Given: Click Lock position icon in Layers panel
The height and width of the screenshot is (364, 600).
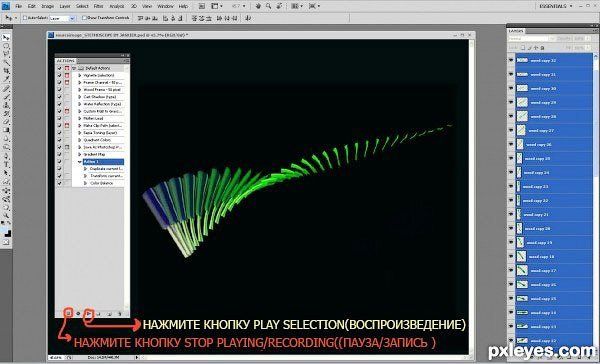Looking at the screenshot, I should point(536,47).
